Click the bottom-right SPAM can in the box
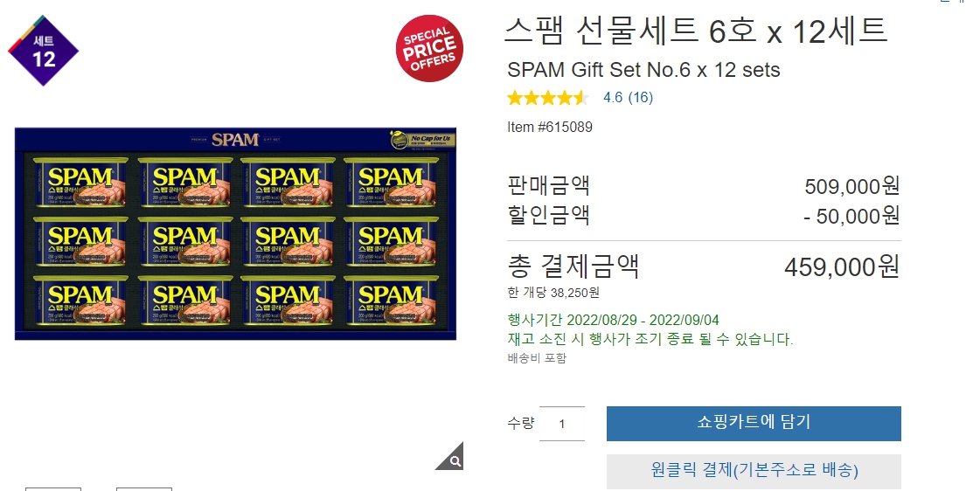The width and height of the screenshot is (980, 491). click(x=392, y=301)
